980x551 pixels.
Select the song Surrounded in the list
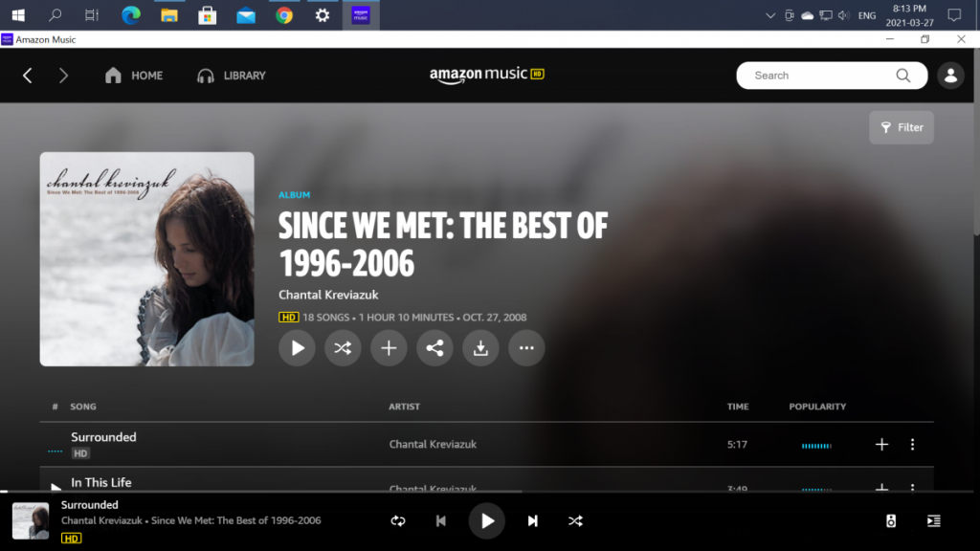click(103, 437)
